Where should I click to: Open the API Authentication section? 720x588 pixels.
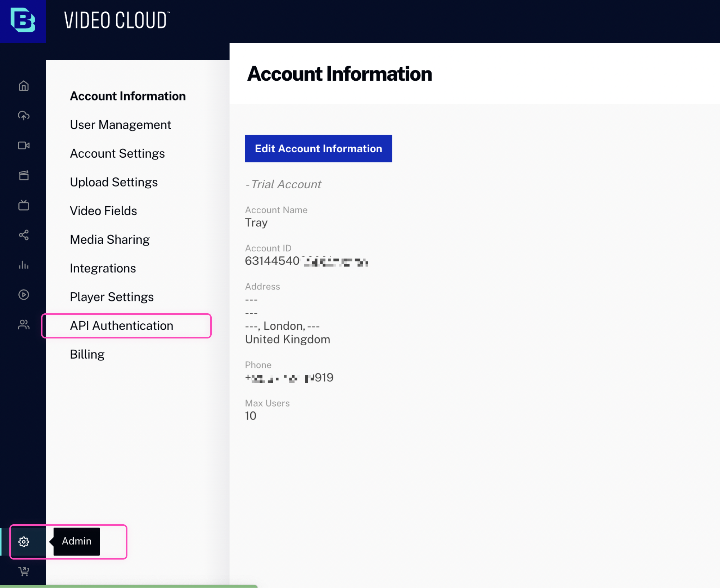click(121, 326)
